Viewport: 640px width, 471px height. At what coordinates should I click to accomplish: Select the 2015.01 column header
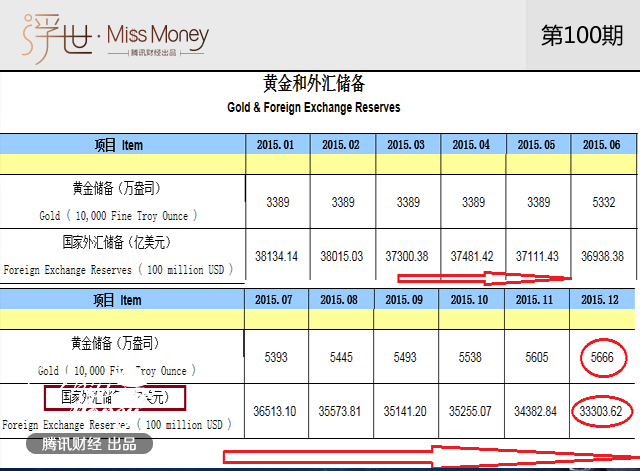275,145
